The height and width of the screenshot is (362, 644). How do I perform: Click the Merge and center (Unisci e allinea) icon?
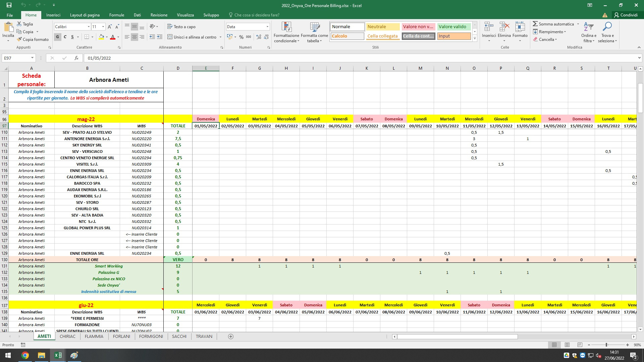[170, 37]
